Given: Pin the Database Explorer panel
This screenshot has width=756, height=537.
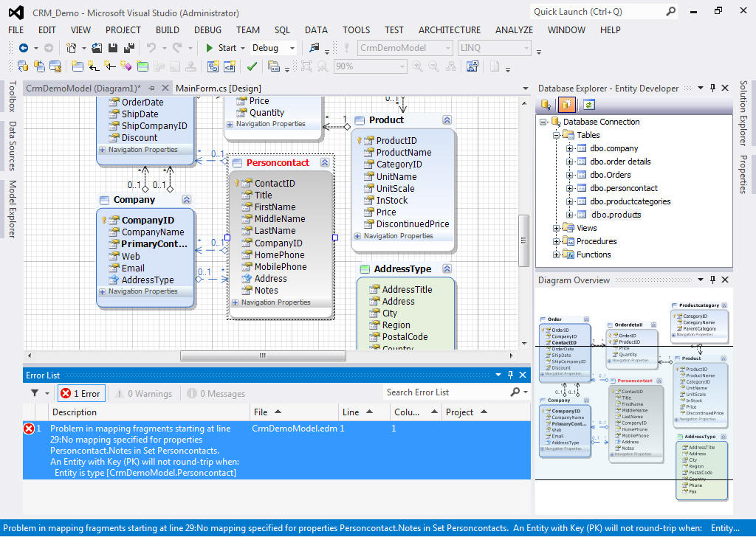Looking at the screenshot, I should pyautogui.click(x=712, y=88).
